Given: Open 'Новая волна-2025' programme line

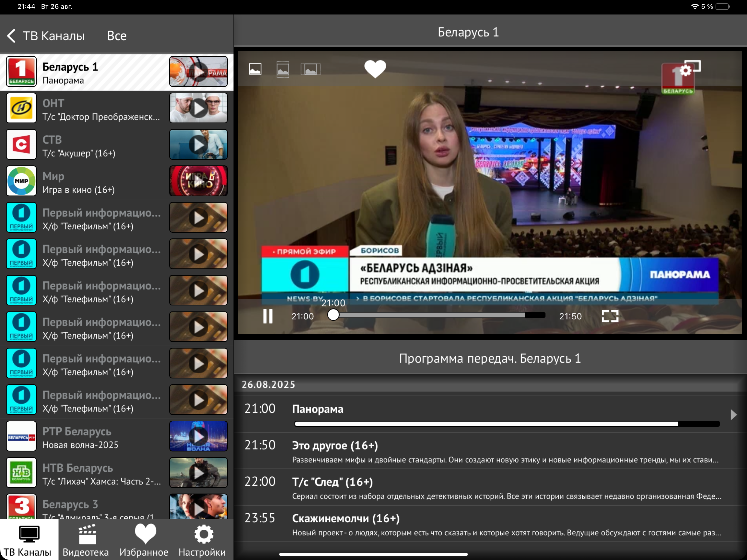Looking at the screenshot, I should [x=80, y=445].
